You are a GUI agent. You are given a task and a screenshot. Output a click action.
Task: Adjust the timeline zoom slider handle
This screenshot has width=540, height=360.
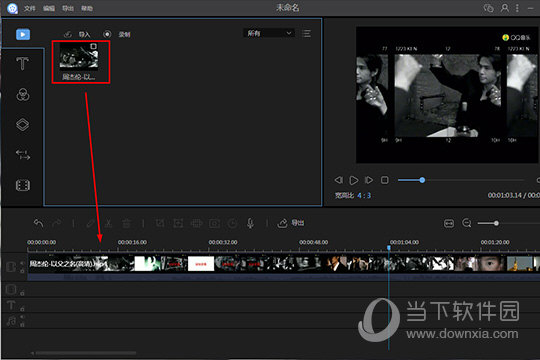496,223
